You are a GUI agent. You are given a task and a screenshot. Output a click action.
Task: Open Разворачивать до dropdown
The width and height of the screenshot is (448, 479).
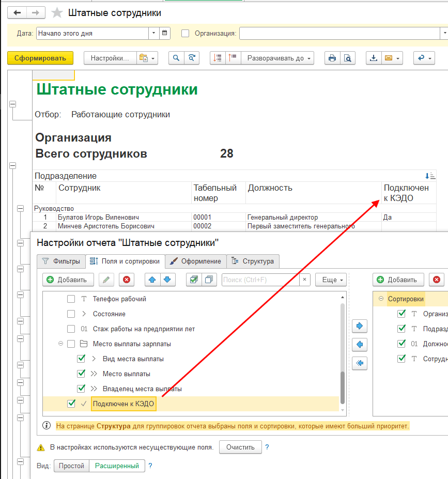(277, 58)
